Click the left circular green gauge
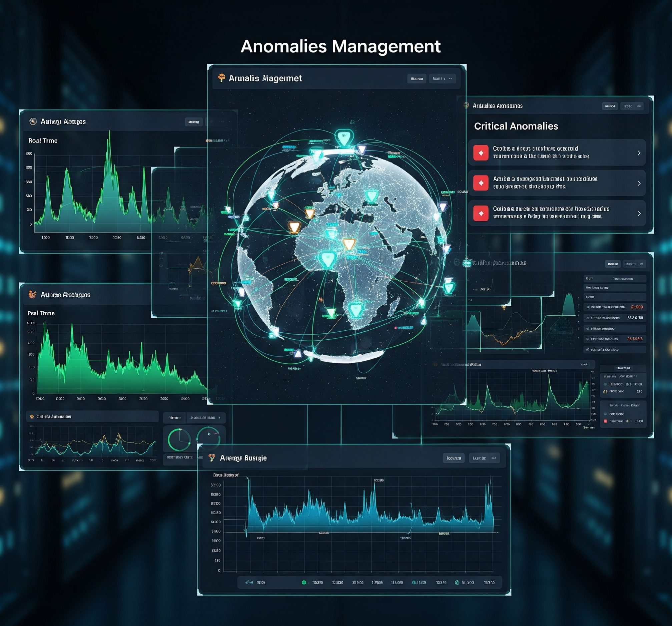Viewport: 672px width, 626px height. click(x=179, y=440)
